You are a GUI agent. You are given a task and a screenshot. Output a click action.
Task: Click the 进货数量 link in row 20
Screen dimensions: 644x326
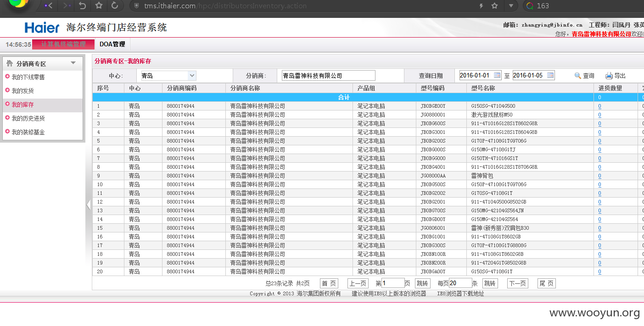coord(599,271)
